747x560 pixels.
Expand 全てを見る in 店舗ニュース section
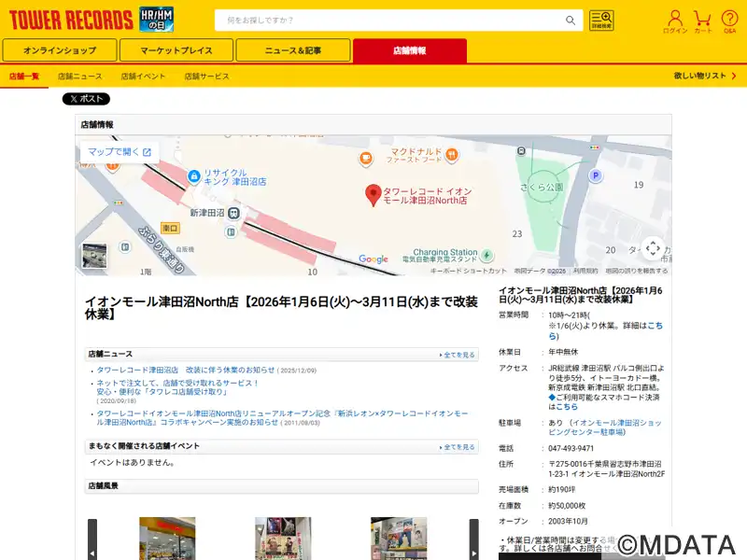[x=458, y=355]
